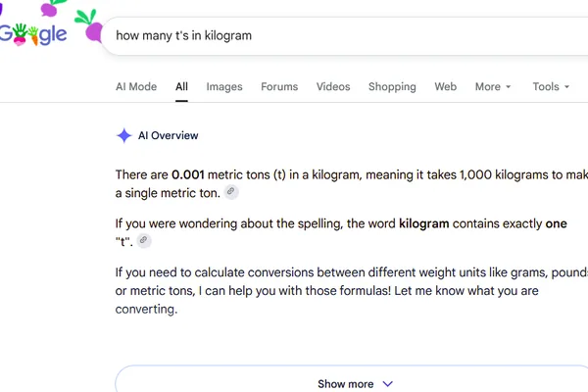Select the Images tab

tap(224, 86)
